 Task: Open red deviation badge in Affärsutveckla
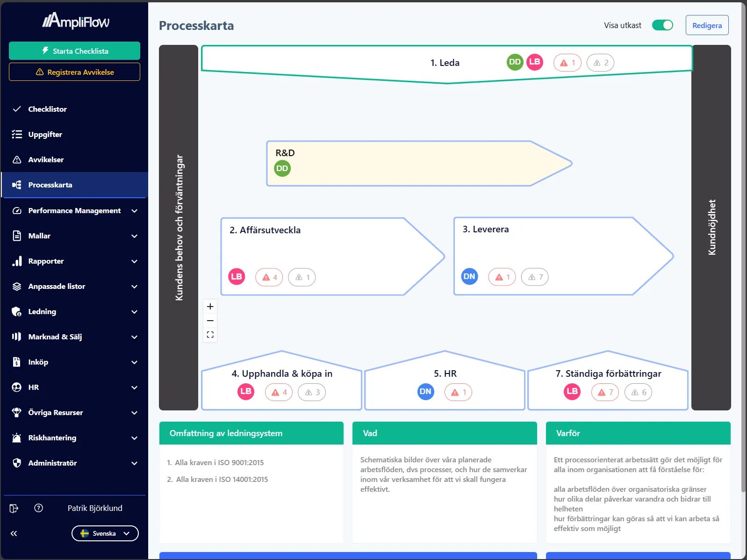point(269,277)
